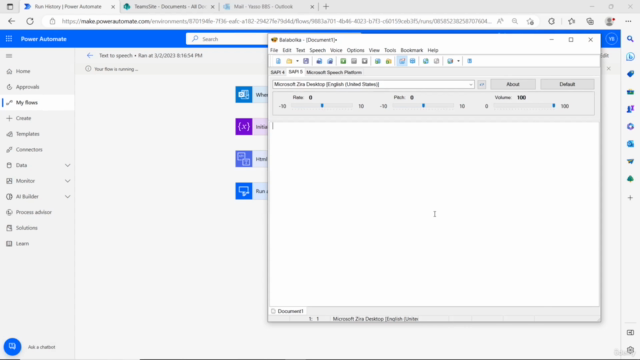The width and height of the screenshot is (640, 360).
Task: Open the Speech menu in Balabolka
Action: 318,50
